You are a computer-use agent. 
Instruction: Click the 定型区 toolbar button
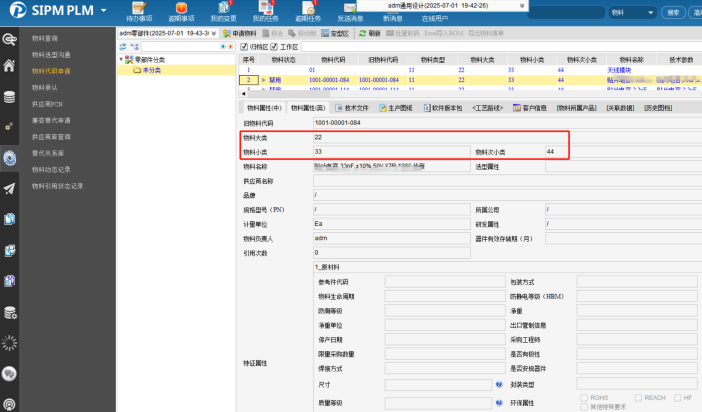335,34
